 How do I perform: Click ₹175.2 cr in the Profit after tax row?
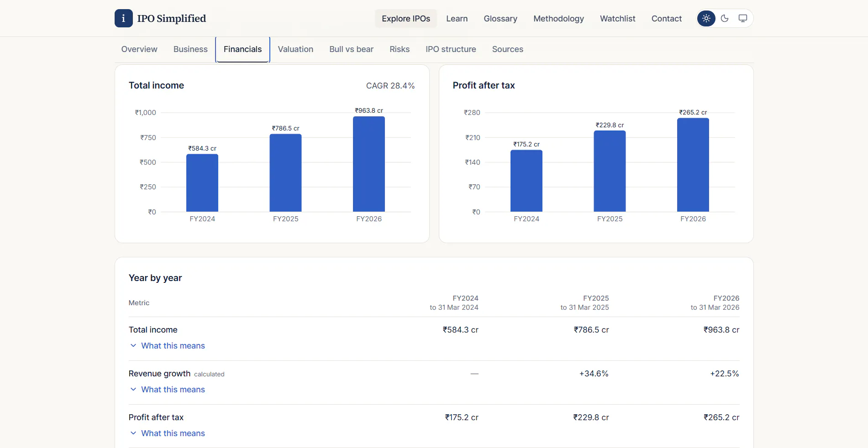click(462, 417)
